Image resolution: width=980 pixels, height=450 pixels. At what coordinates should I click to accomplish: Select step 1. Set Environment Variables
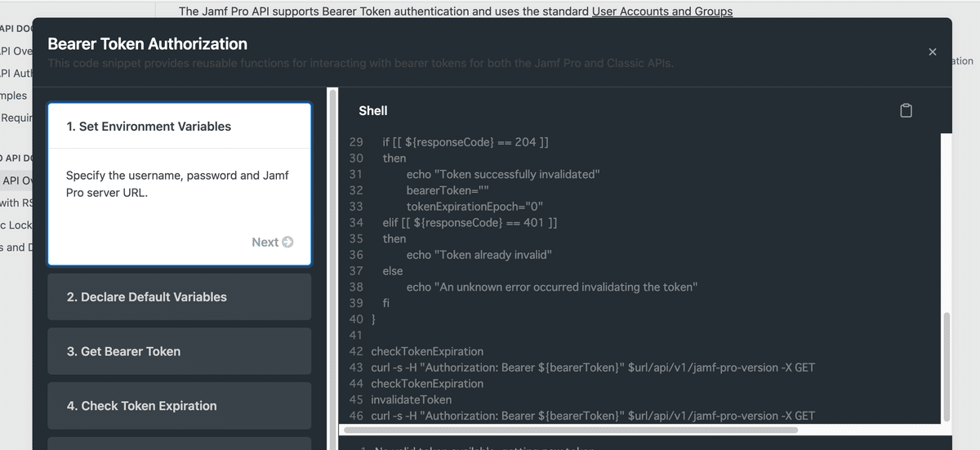pyautogui.click(x=180, y=127)
